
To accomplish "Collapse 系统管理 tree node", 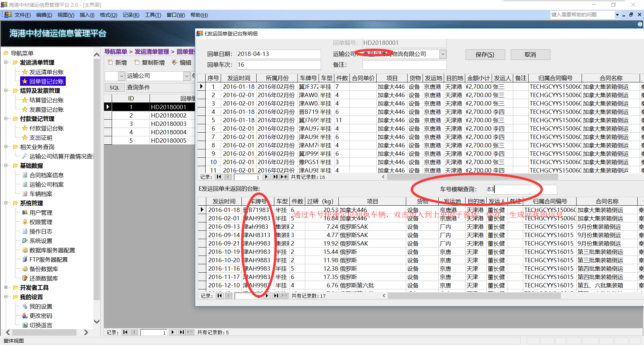I will click(x=6, y=203).
